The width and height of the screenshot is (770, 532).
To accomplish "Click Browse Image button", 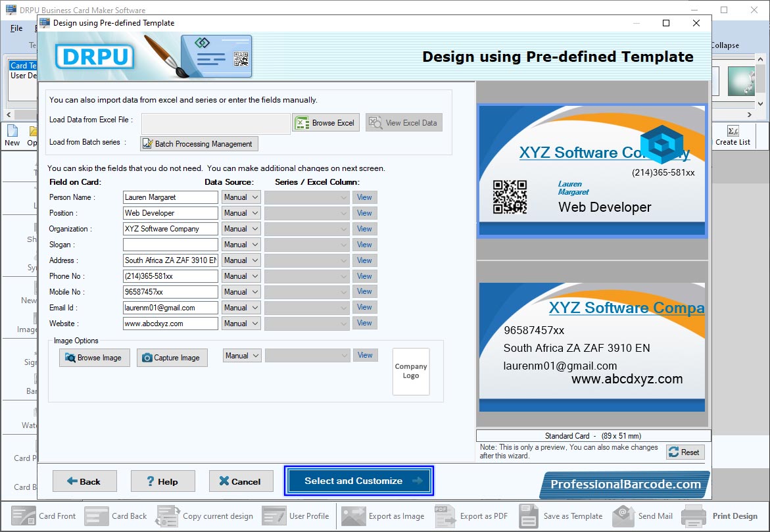I will 94,358.
